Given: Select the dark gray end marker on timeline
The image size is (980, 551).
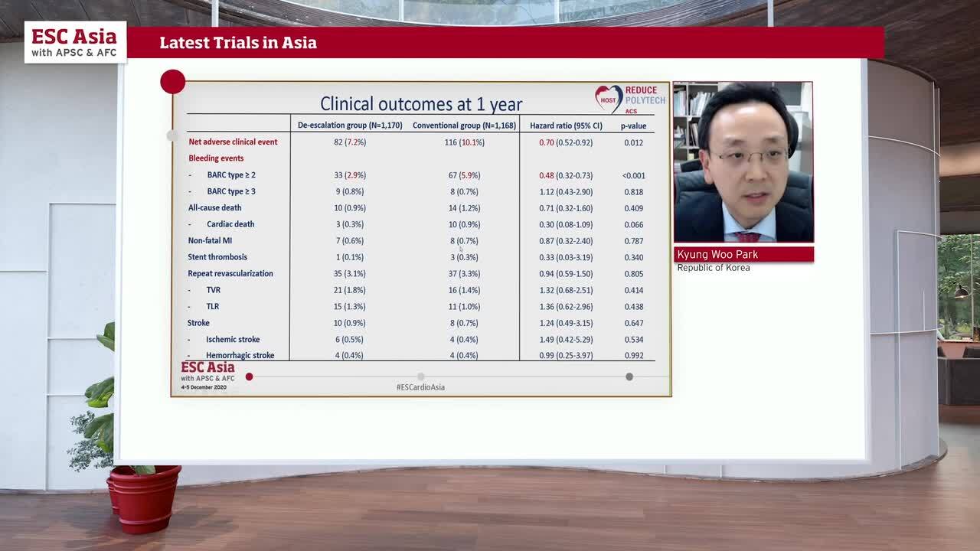Looking at the screenshot, I should click(x=629, y=377).
